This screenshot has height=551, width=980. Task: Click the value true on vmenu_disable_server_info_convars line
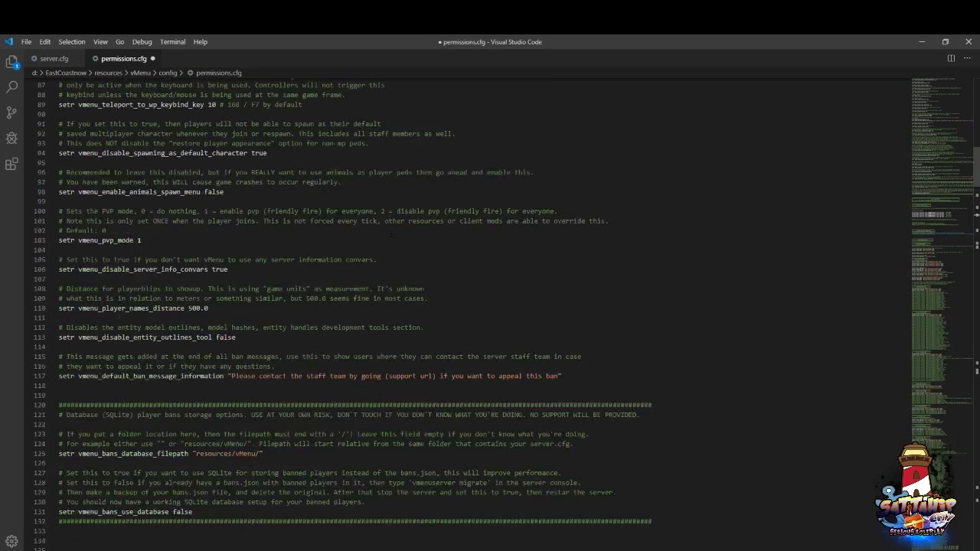point(220,269)
